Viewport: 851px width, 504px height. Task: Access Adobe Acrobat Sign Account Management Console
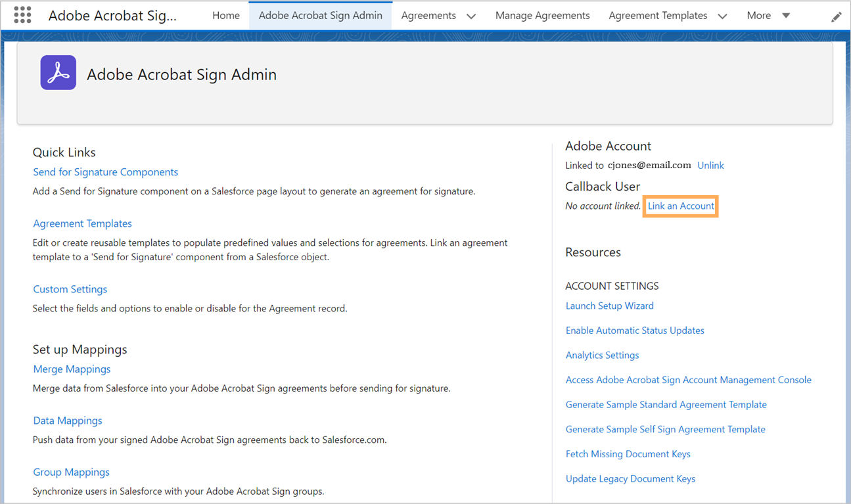(x=689, y=380)
